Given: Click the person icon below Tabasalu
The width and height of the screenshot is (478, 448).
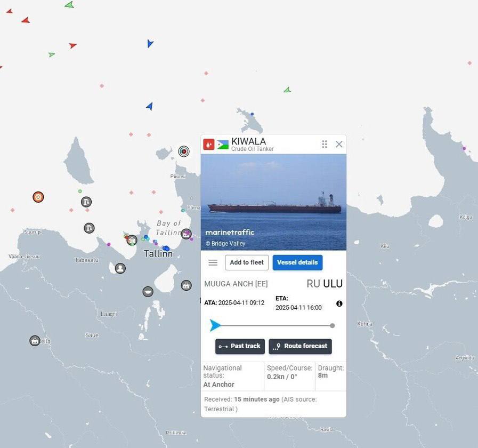Looking at the screenshot, I should tap(120, 268).
